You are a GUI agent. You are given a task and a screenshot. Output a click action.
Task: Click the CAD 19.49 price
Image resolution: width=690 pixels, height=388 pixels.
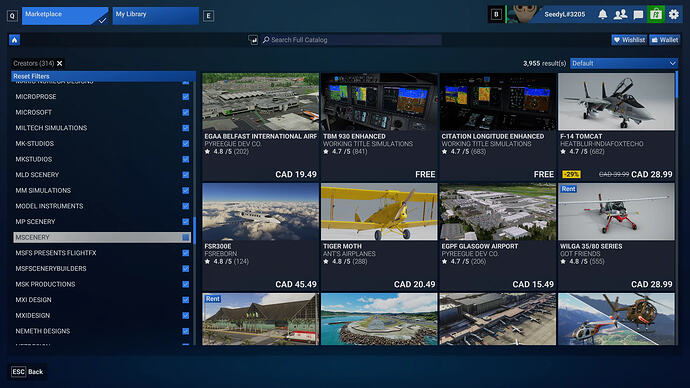tap(296, 175)
